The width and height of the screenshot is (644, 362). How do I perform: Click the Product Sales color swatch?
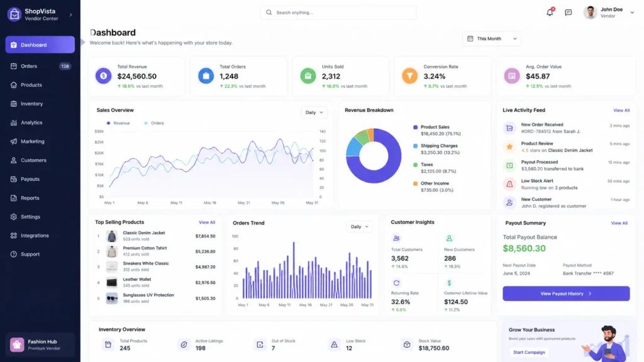[415, 127]
